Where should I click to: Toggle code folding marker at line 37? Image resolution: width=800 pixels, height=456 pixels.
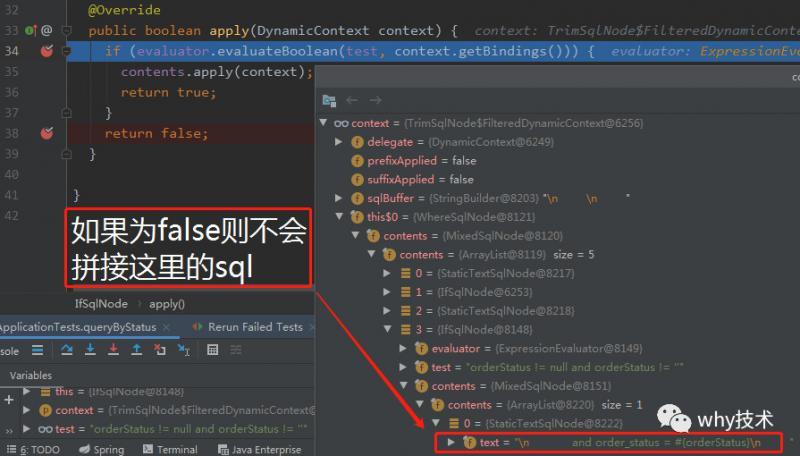click(x=66, y=113)
